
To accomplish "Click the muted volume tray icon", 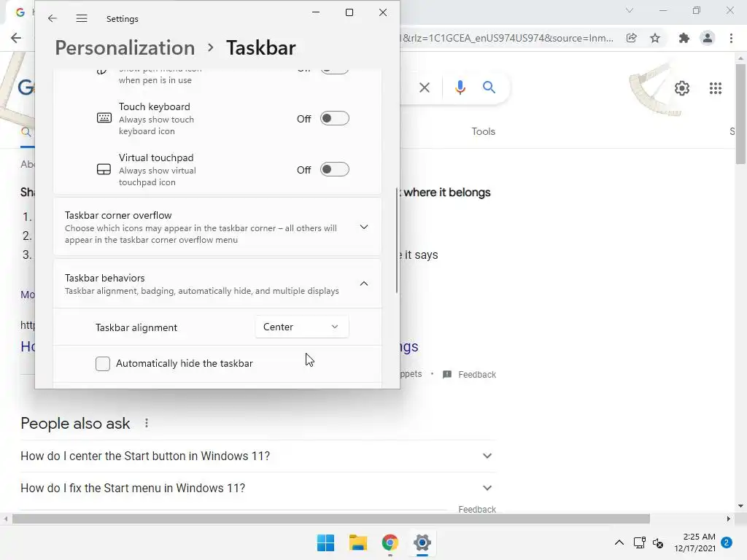I will click(x=658, y=542).
